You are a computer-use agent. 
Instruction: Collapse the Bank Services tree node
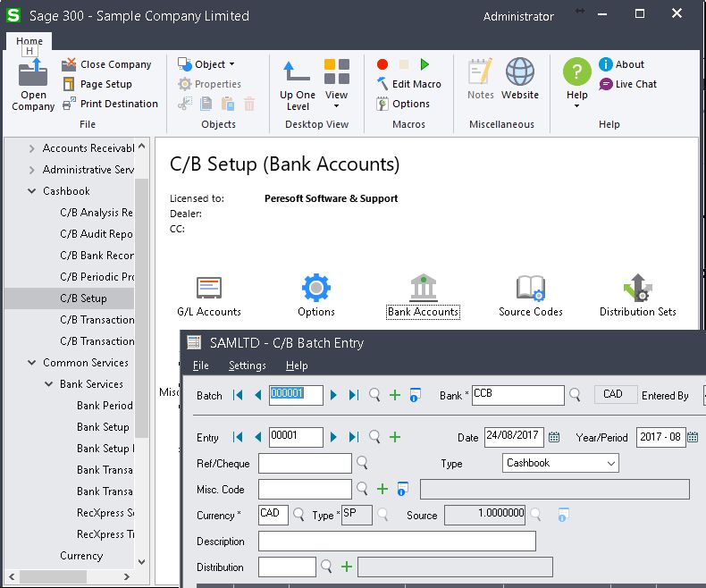click(48, 384)
